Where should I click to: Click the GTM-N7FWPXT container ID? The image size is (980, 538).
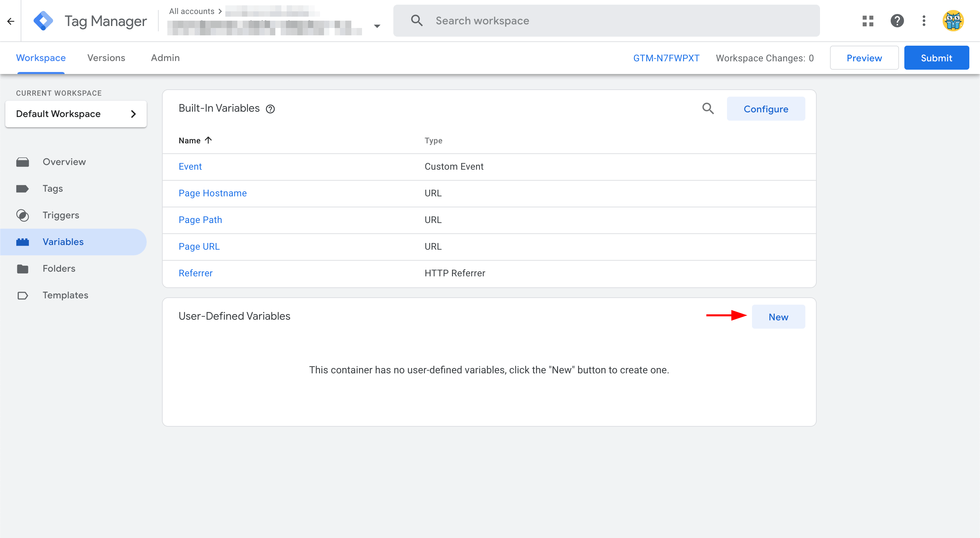point(666,58)
